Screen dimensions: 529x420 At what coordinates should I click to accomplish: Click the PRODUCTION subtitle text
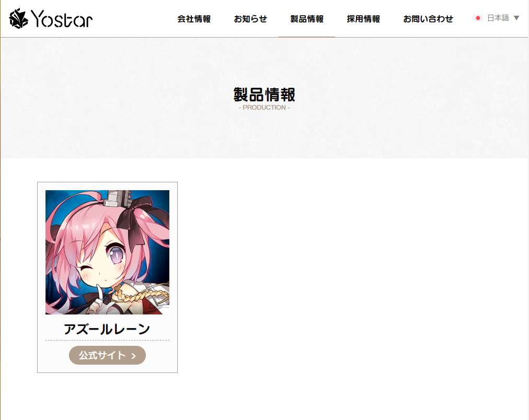pyautogui.click(x=264, y=108)
